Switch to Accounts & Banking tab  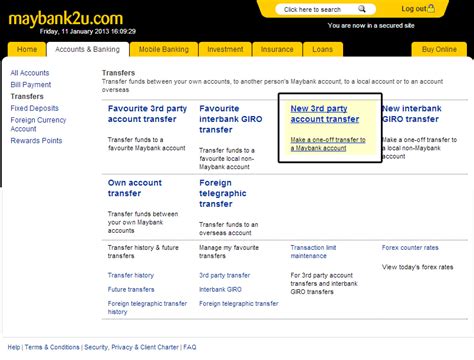tap(87, 49)
